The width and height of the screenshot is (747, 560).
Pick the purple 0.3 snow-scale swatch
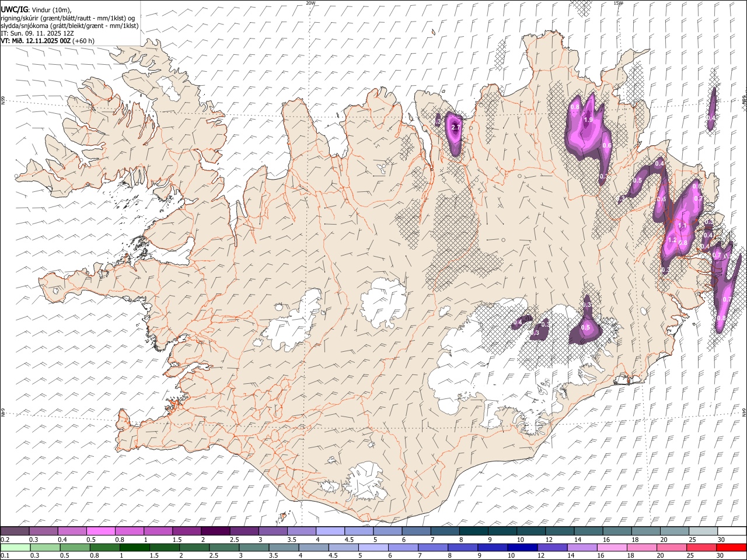pos(43,531)
